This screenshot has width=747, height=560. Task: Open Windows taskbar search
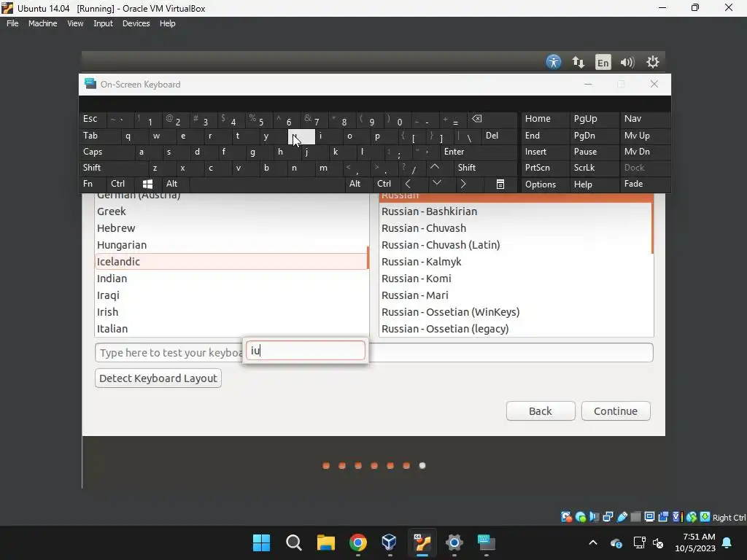pyautogui.click(x=293, y=542)
